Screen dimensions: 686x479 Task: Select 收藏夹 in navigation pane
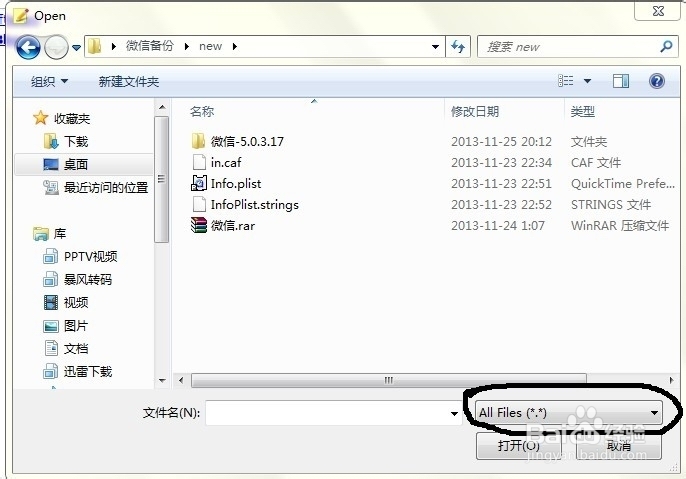tap(72, 119)
